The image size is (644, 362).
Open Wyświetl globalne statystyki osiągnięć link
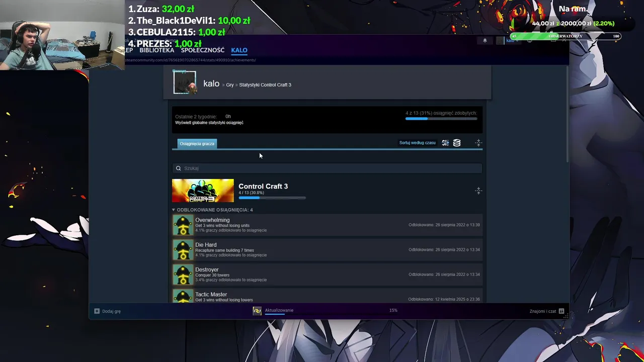point(209,123)
